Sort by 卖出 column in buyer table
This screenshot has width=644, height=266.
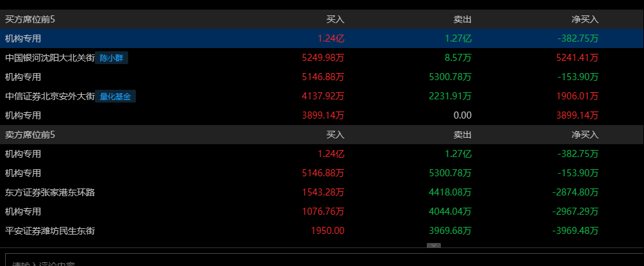tap(463, 19)
